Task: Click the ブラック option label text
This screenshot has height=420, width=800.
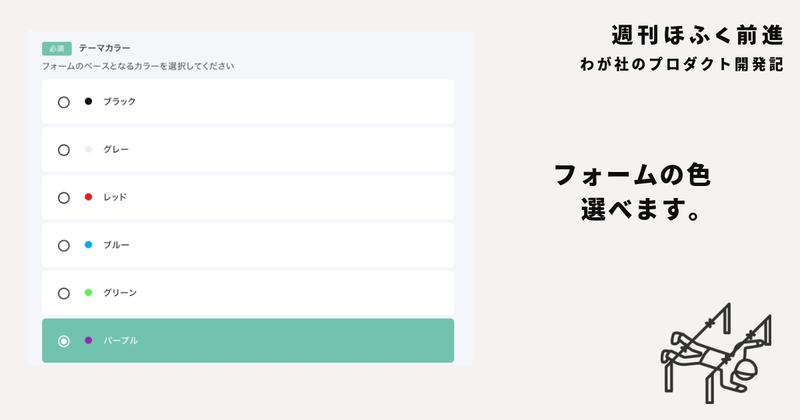Action: 119,102
